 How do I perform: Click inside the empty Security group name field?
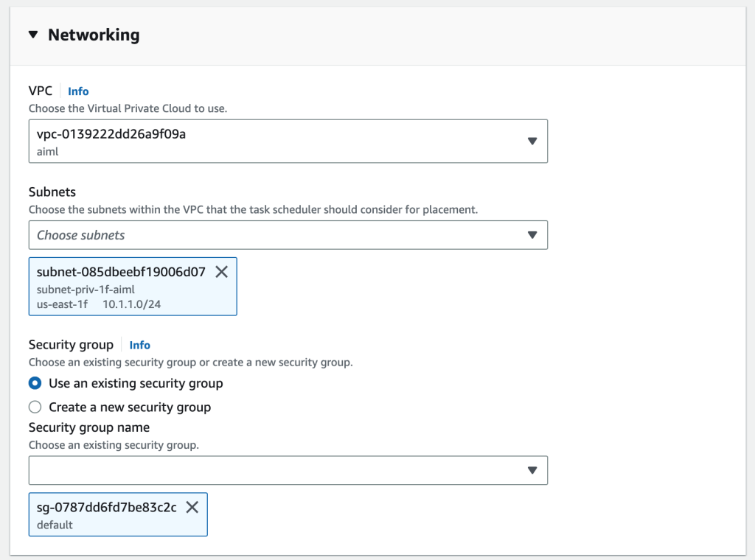coord(273,470)
